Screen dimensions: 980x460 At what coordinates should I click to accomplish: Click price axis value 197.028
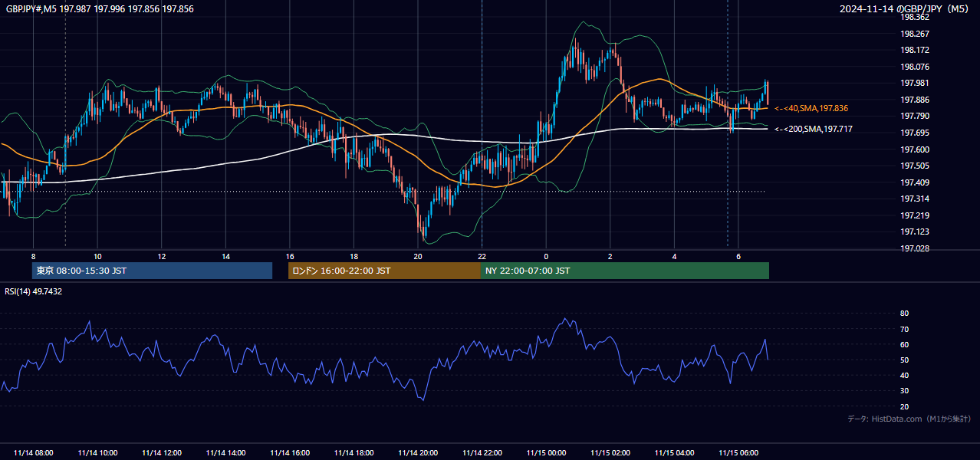pos(914,248)
